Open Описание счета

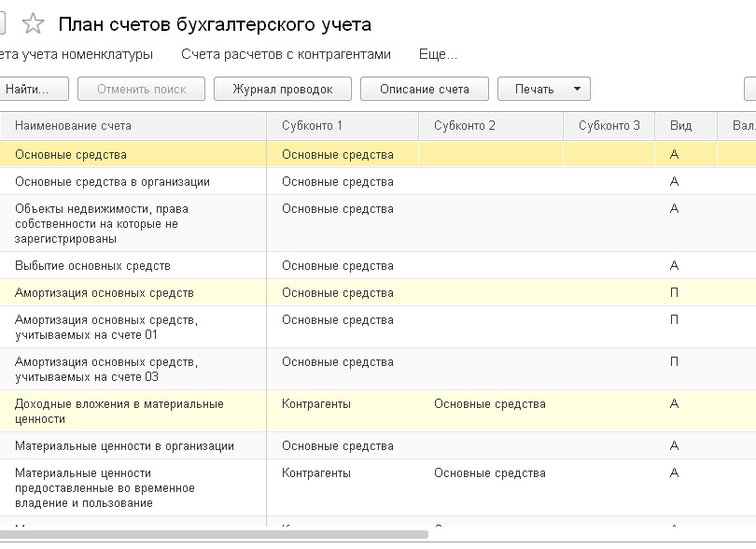(425, 90)
